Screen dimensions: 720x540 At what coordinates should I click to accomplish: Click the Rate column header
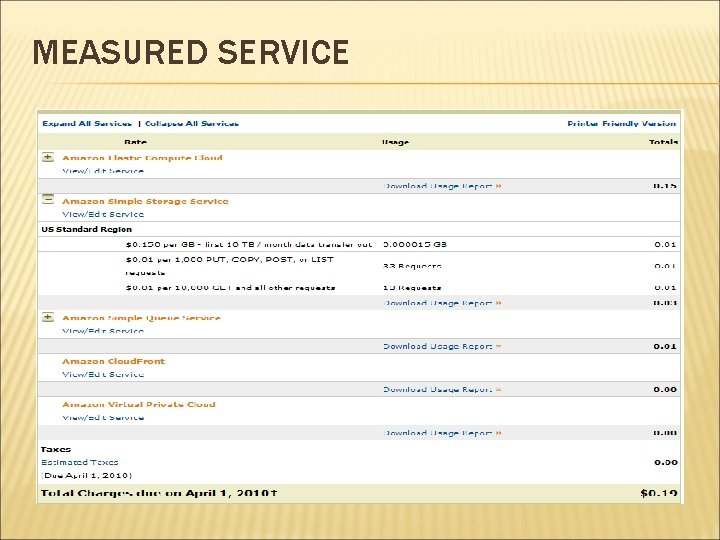click(135, 142)
